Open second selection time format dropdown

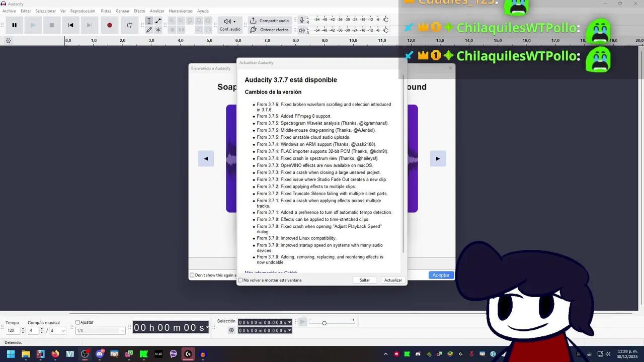click(x=289, y=330)
